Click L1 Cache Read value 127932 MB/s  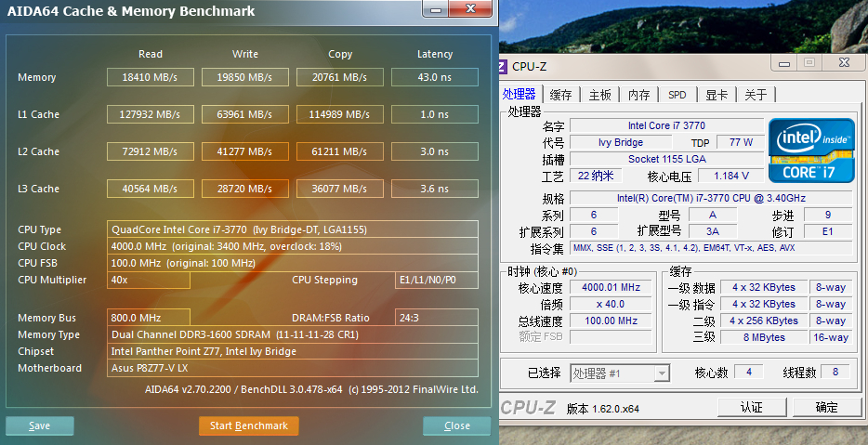coord(150,114)
